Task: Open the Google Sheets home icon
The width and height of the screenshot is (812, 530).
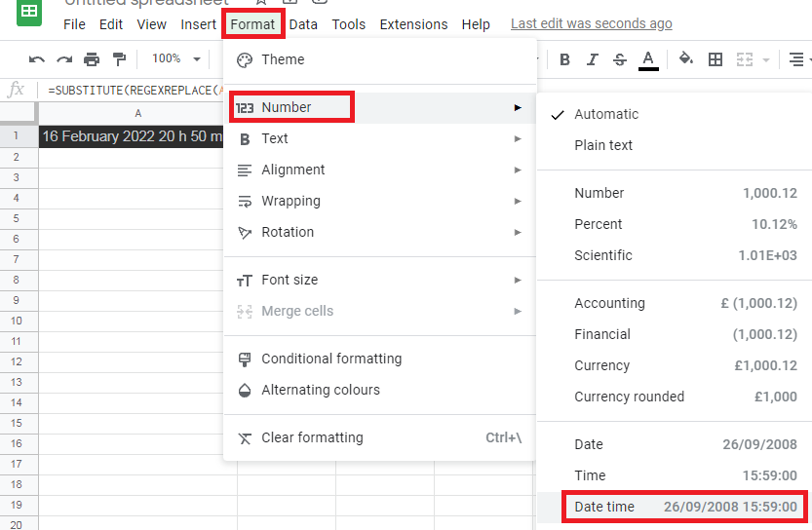Action: pos(29,12)
